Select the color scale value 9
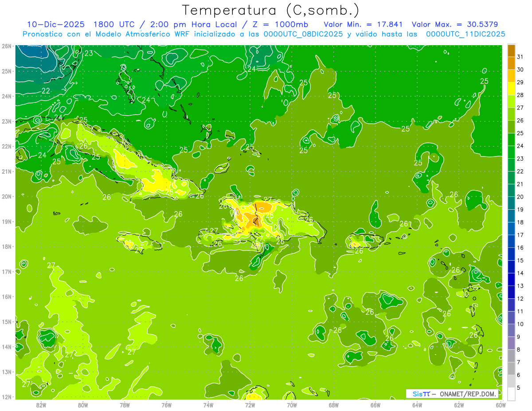Viewport: 532px width, 411px height. (x=519, y=337)
